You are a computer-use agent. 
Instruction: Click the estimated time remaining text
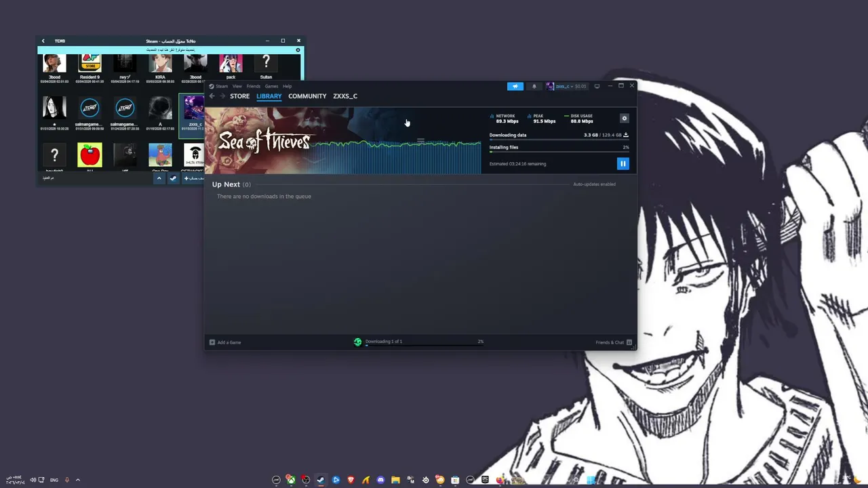[x=517, y=164]
